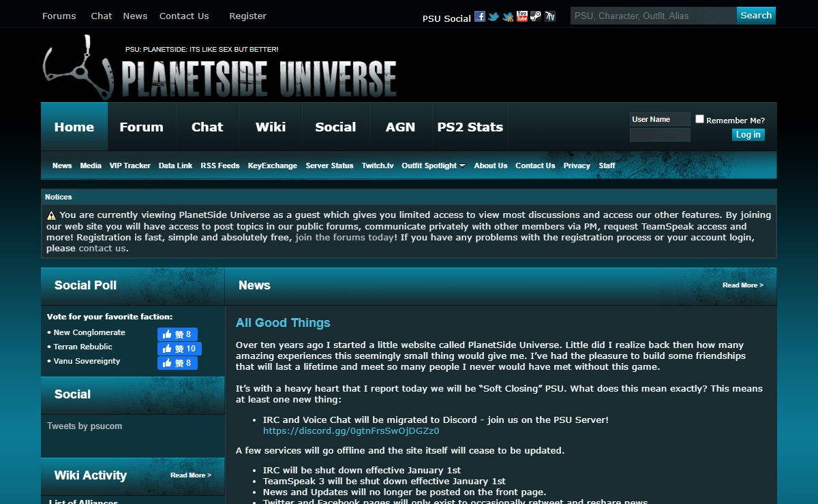Open Contact Us in the submenu bar
This screenshot has height=504, width=818.
[535, 166]
